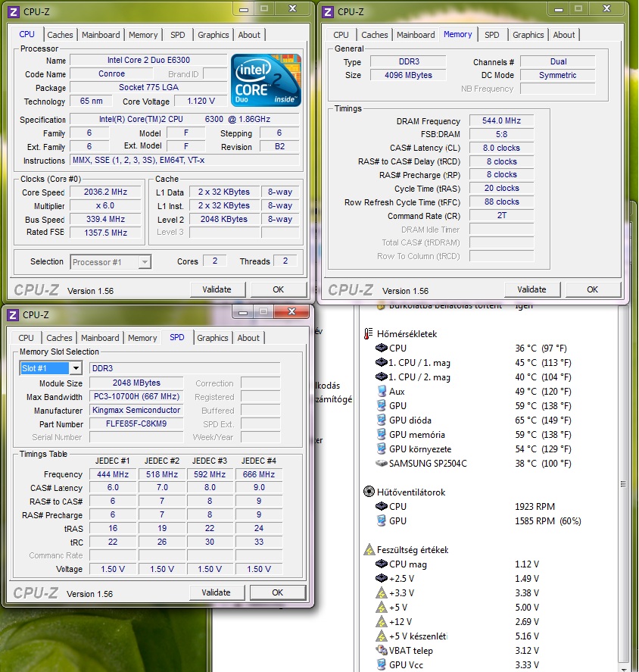Click the +3.3 V voltage icon
Viewport: 639px width, 672px height.
point(381,592)
